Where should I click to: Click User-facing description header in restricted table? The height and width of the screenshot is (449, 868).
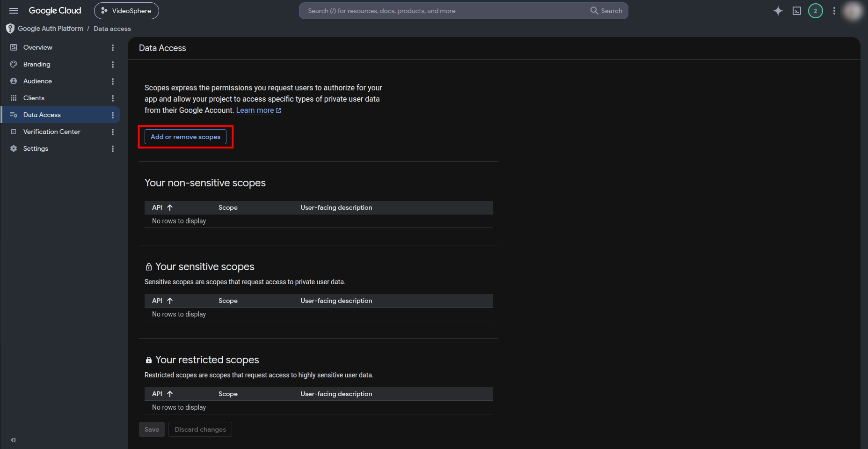tap(336, 394)
